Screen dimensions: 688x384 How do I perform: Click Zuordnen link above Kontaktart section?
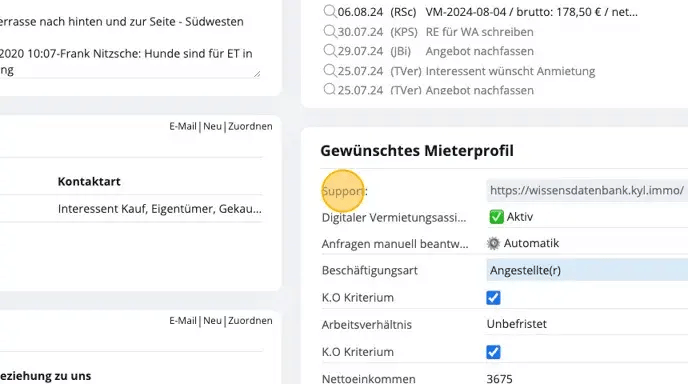(x=250, y=126)
